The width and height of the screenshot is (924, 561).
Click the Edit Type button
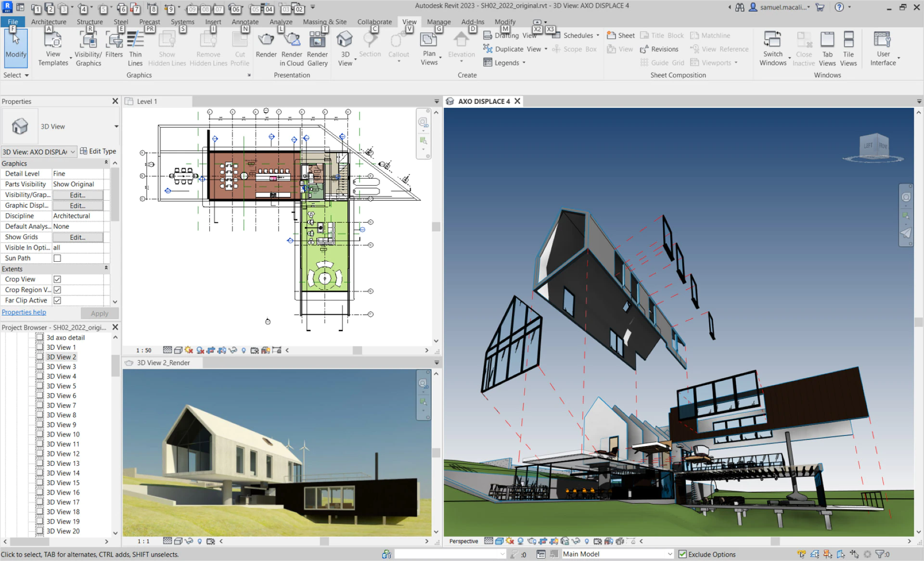coord(98,151)
